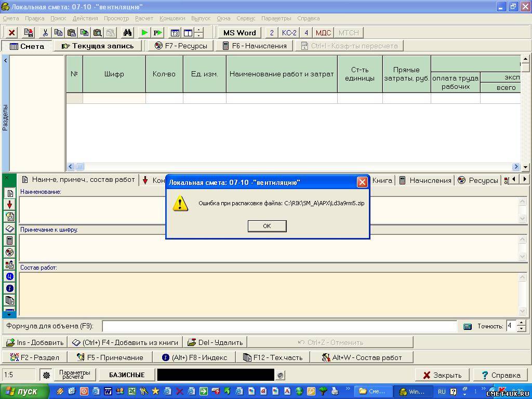This screenshot has width=532, height=399.
Task: Click OK in the error dialog
Action: [267, 226]
